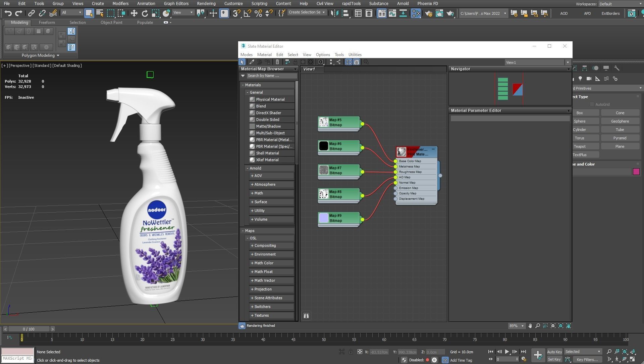Image resolution: width=644 pixels, height=364 pixels.
Task: Click the time slider 0 / 100 handle
Action: [29, 329]
